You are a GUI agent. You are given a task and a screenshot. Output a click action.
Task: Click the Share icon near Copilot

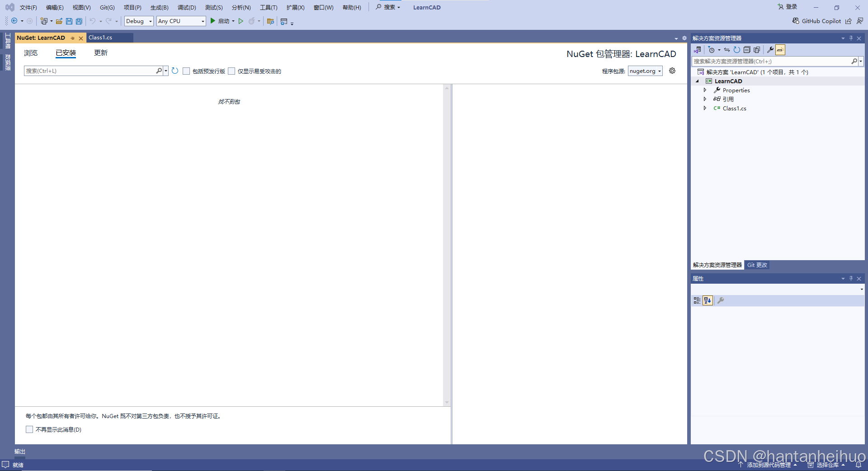pos(849,21)
